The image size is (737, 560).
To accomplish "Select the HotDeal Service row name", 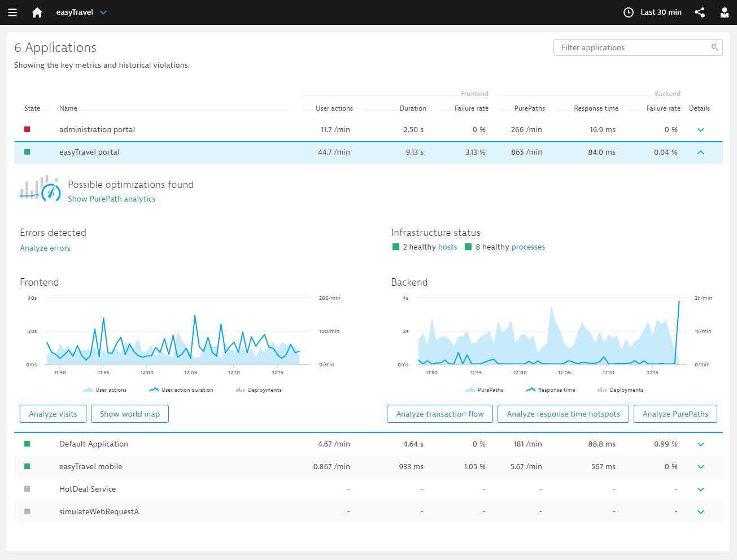I will (88, 489).
